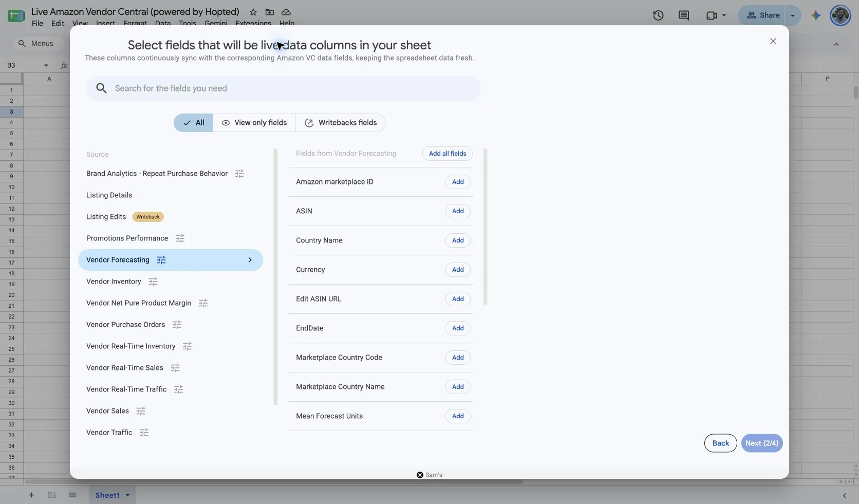859x504 pixels.
Task: Open comments icon in Sheets header
Action: 684,15
